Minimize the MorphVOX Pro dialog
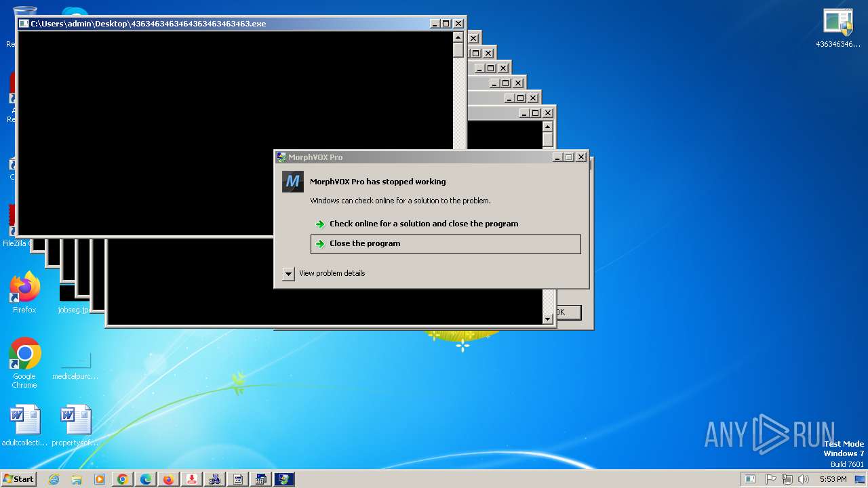The height and width of the screenshot is (488, 868). [557, 157]
